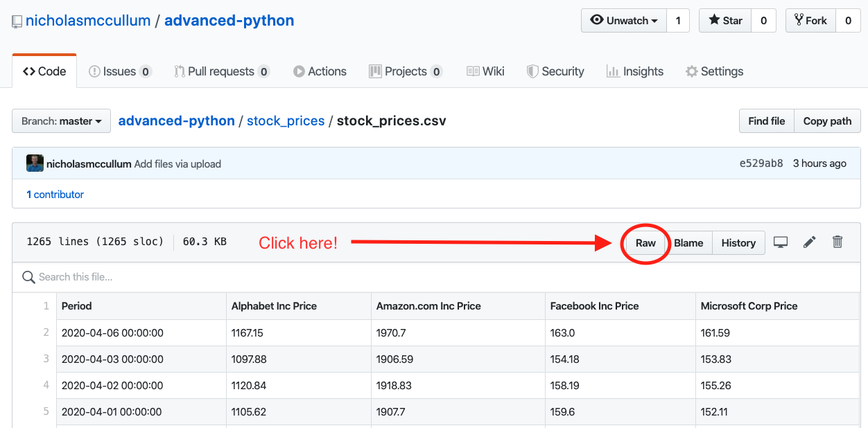Switch to the Code tab
Viewport: 868px width, 428px height.
pos(44,71)
